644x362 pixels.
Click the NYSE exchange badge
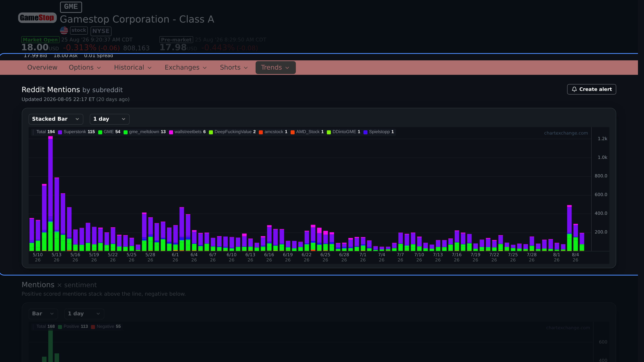tap(101, 31)
